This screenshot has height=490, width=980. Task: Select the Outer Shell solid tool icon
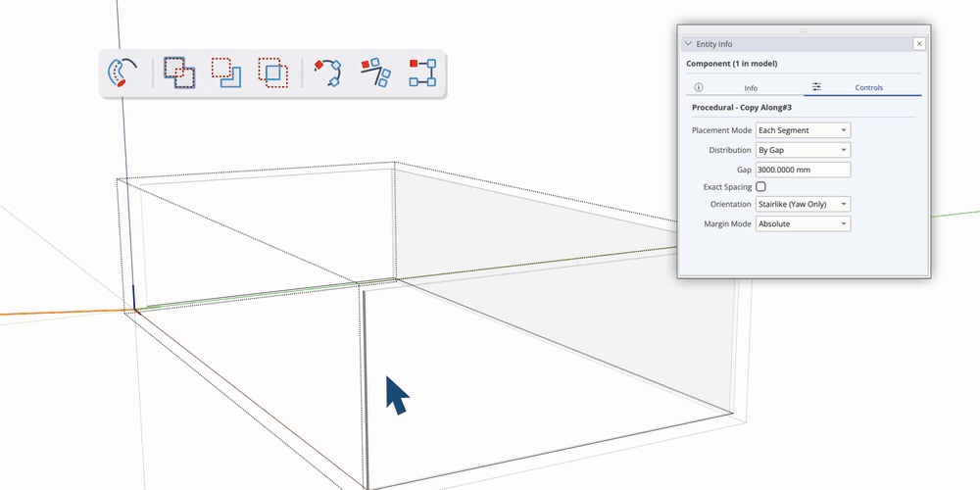tap(179, 73)
